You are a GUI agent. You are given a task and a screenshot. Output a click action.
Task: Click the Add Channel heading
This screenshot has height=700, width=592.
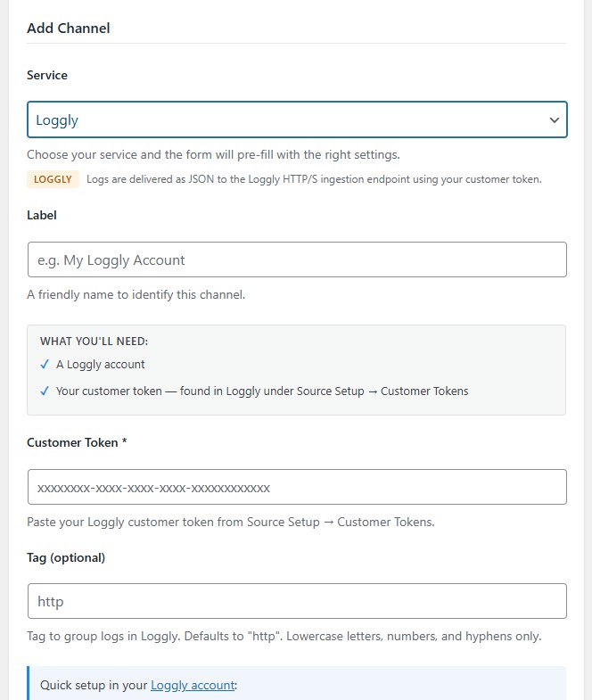pyautogui.click(x=69, y=29)
